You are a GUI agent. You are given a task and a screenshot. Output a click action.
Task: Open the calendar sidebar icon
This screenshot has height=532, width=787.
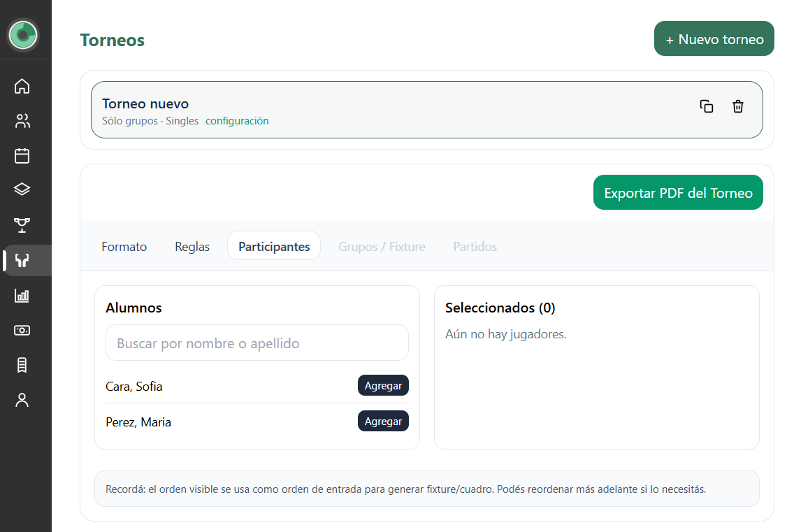(22, 155)
